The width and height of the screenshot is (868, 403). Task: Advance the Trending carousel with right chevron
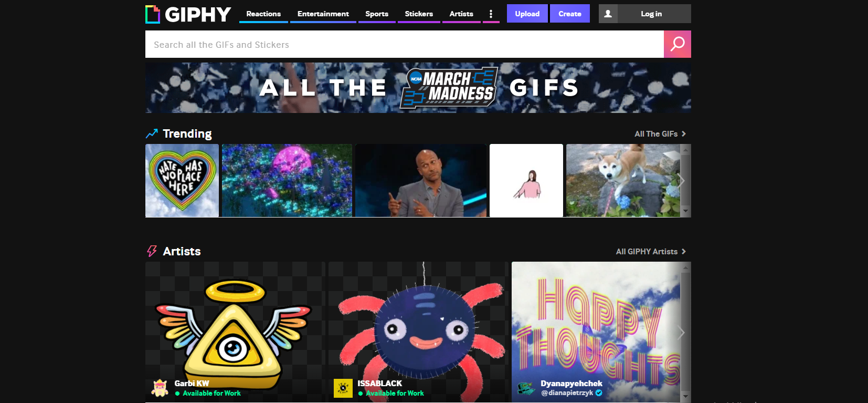[x=681, y=181]
